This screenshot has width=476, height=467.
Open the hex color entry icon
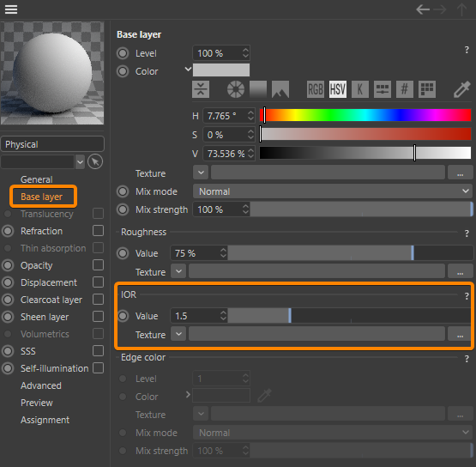pyautogui.click(x=404, y=89)
